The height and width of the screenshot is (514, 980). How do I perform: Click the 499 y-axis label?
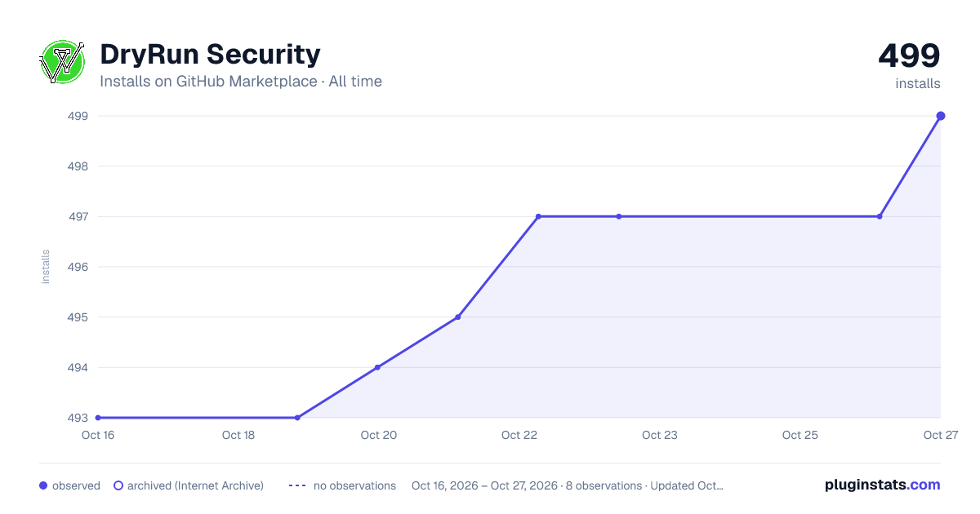[x=77, y=116]
